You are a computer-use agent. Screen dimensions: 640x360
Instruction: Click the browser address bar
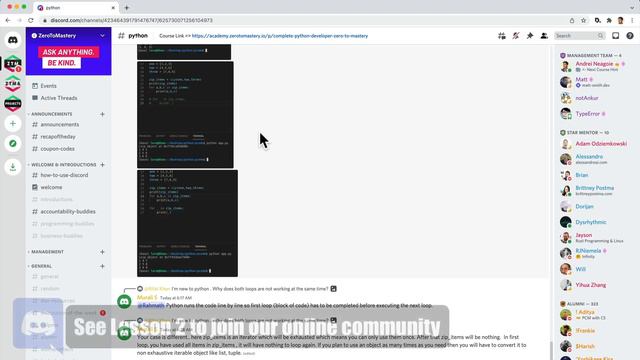(302, 20)
